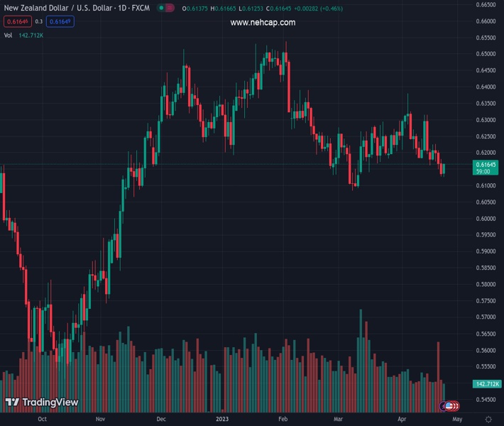
Task: Select the Vol indicator legend
Action: pos(8,35)
